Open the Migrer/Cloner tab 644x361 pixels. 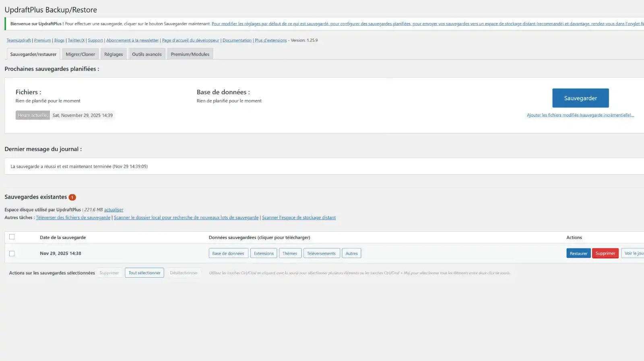[80, 54]
